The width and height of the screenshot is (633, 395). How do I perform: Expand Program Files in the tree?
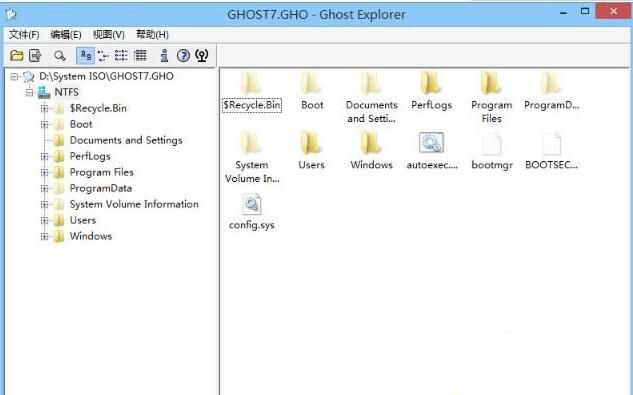(x=44, y=172)
